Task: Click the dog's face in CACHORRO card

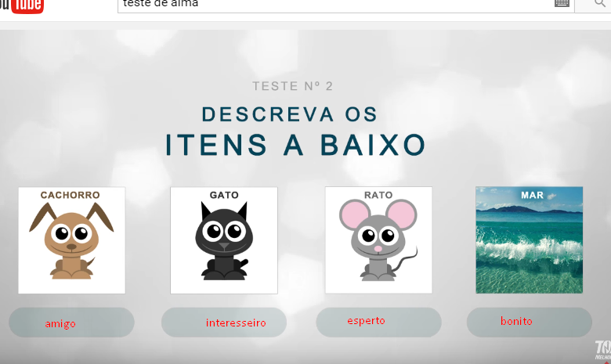Action: click(x=71, y=235)
